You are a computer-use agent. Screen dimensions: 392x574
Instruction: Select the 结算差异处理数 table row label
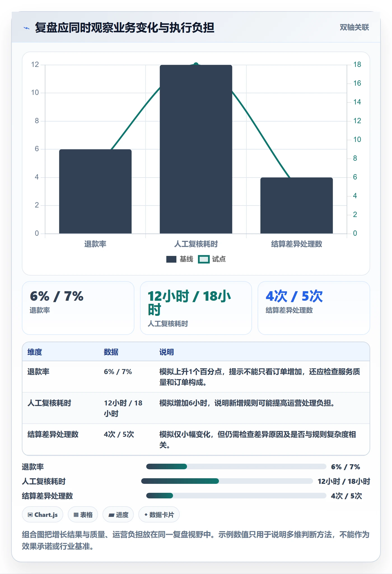pos(53,434)
